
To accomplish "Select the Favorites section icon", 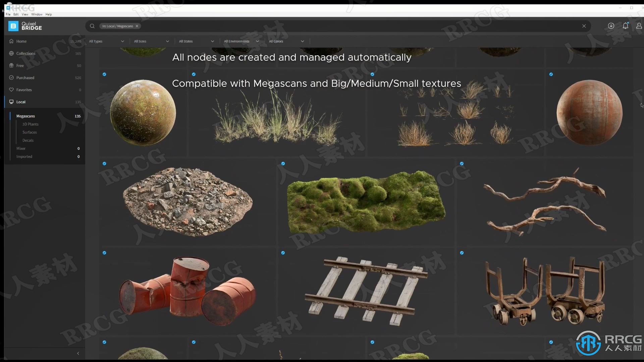I will (x=11, y=89).
